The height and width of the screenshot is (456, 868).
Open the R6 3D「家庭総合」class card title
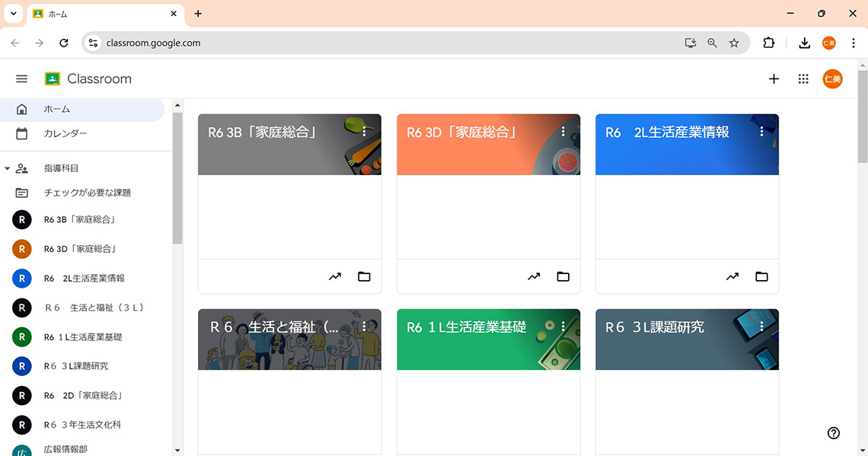point(461,132)
